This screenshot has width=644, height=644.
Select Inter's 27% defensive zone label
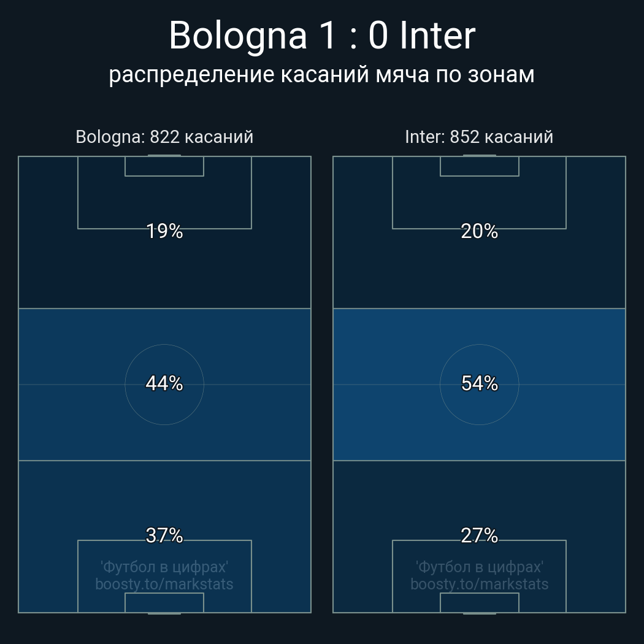click(479, 535)
